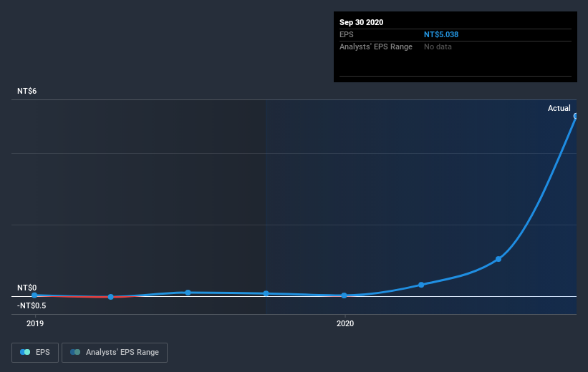The height and width of the screenshot is (372, 588).
Task: Click the 2020 axis label
Action: coord(345,323)
